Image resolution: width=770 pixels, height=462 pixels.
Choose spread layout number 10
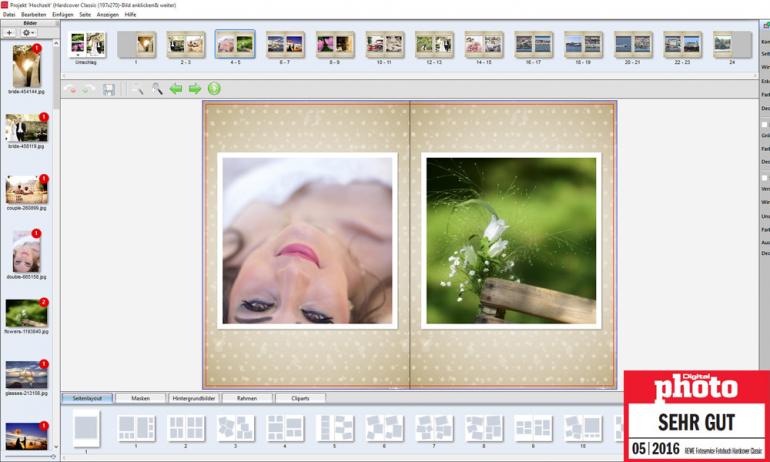583,428
